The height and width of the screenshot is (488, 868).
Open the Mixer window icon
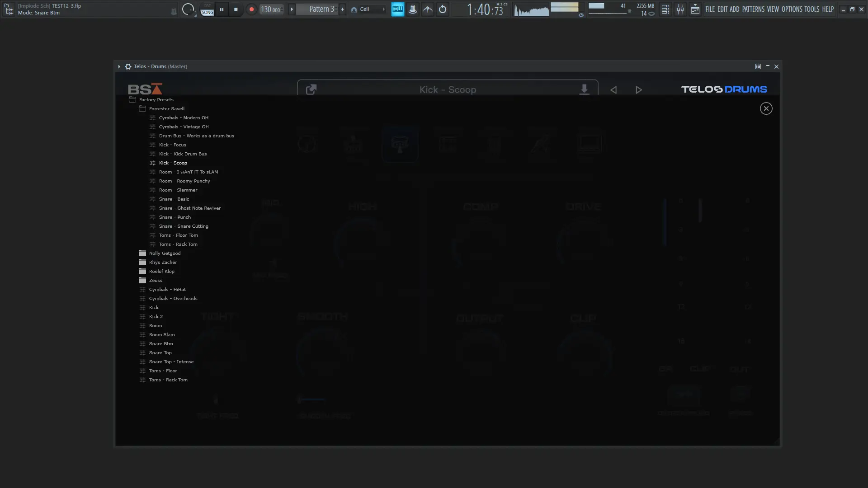coord(680,9)
